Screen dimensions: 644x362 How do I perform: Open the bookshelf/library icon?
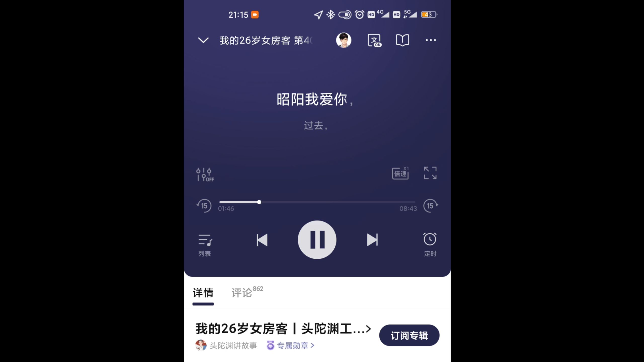click(x=402, y=40)
